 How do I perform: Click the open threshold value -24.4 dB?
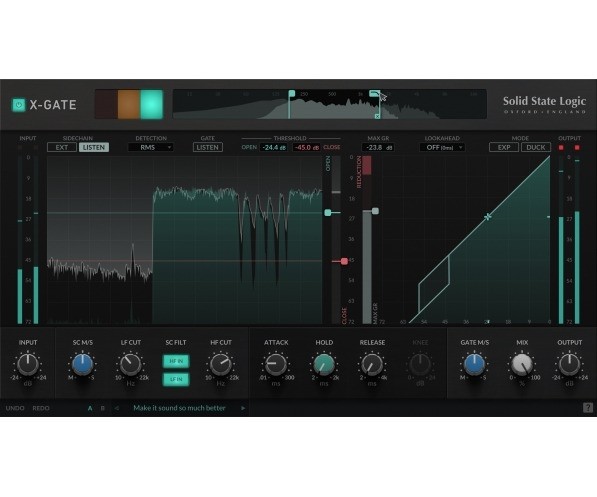tap(273, 147)
